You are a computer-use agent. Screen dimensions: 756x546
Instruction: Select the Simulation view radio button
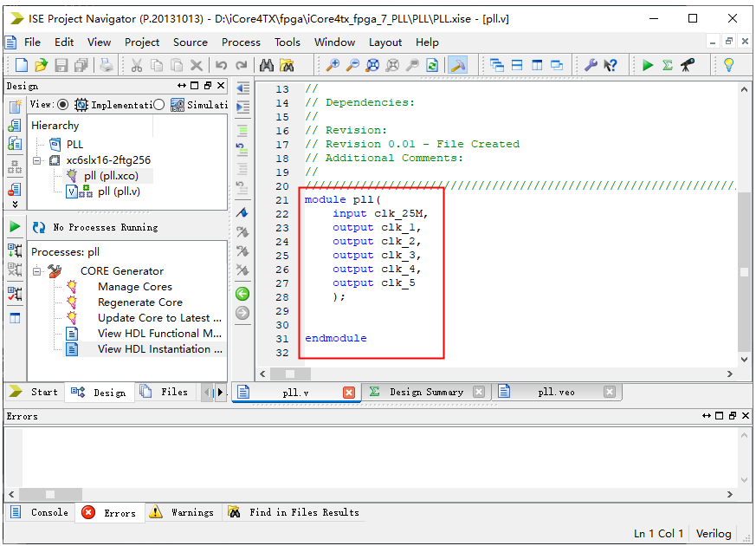[158, 105]
